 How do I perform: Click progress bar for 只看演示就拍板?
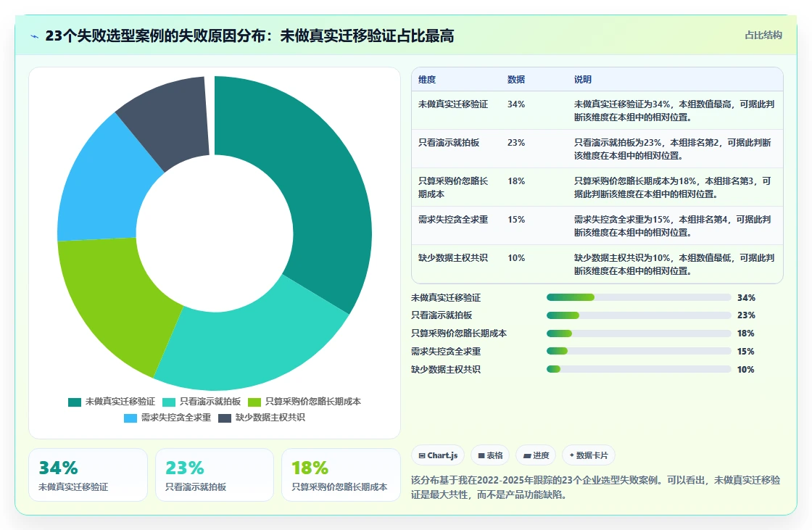pos(639,315)
